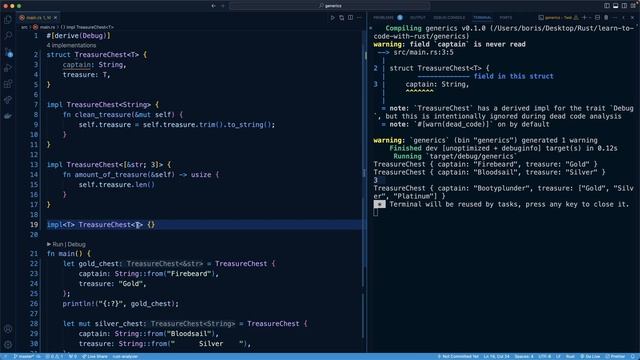Switch to the Problems panel tab
The height and width of the screenshot is (360, 640).
(x=388, y=18)
